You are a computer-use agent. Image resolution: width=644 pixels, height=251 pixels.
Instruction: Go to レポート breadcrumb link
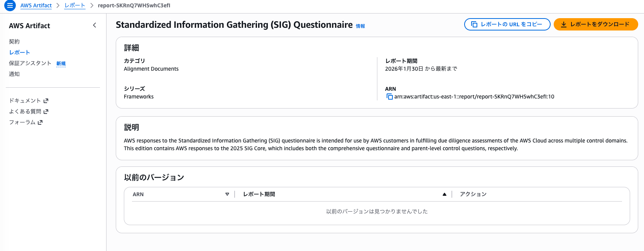pos(75,5)
